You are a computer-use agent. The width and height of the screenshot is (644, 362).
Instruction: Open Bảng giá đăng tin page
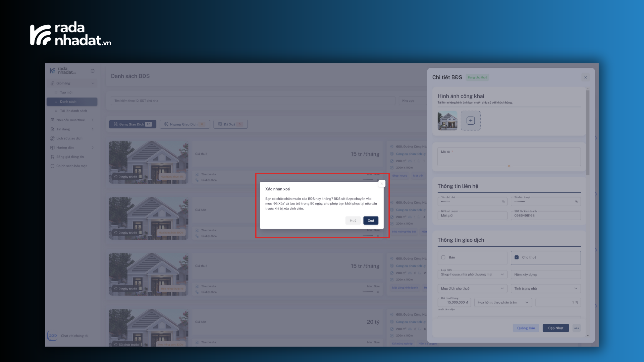[x=70, y=157]
